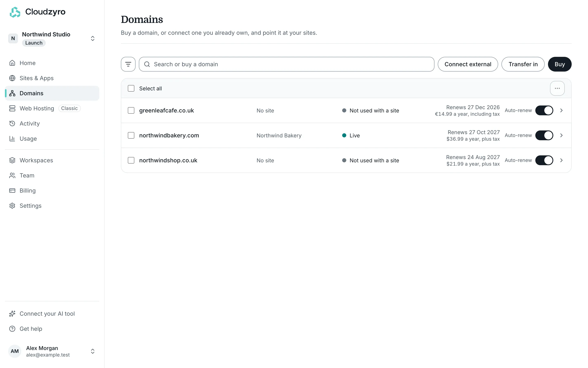
Task: Click the Workspaces layers icon
Action: (x=12, y=160)
